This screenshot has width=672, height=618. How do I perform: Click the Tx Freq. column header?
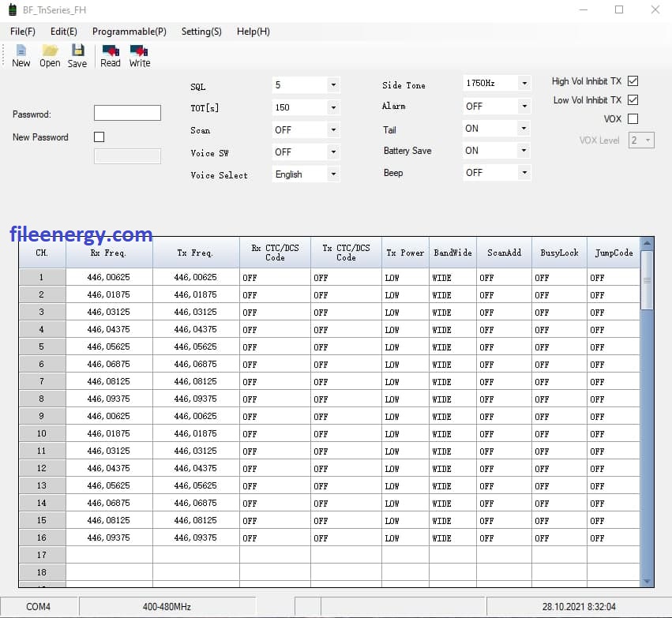tap(196, 253)
